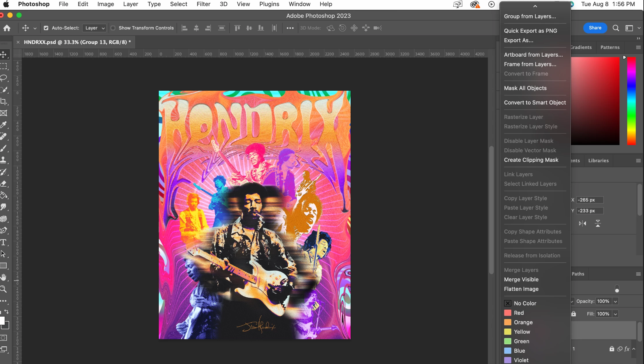Open the Fill percentage dropdown arrow

(615, 314)
